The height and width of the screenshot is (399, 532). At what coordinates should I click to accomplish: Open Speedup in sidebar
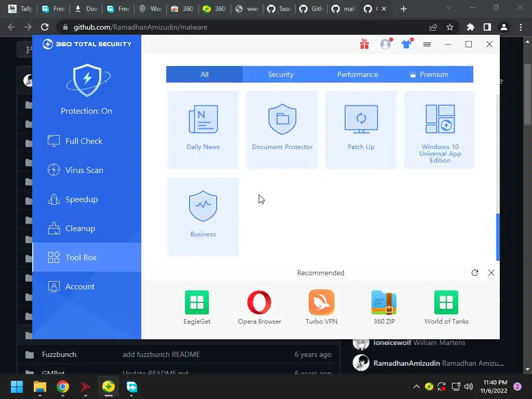87,199
